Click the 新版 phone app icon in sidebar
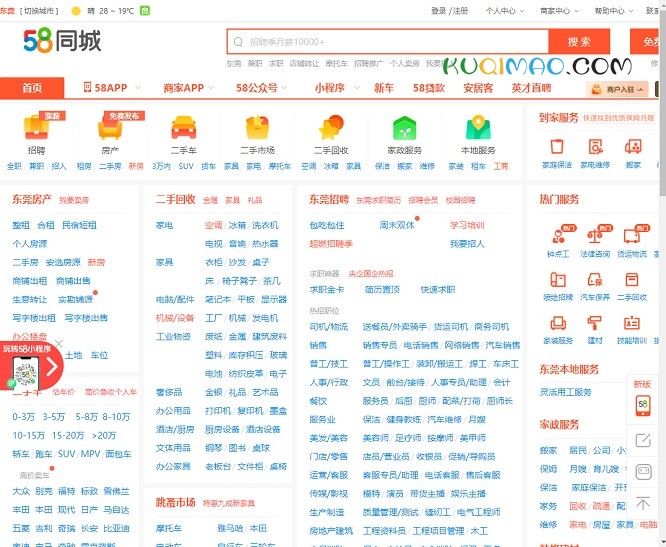The height and width of the screenshot is (547, 666). tap(643, 405)
